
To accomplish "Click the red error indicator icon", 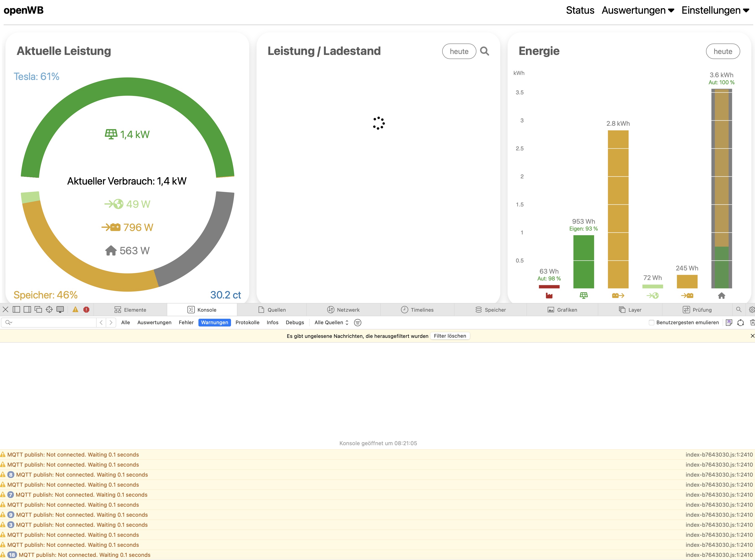I will pyautogui.click(x=86, y=309).
